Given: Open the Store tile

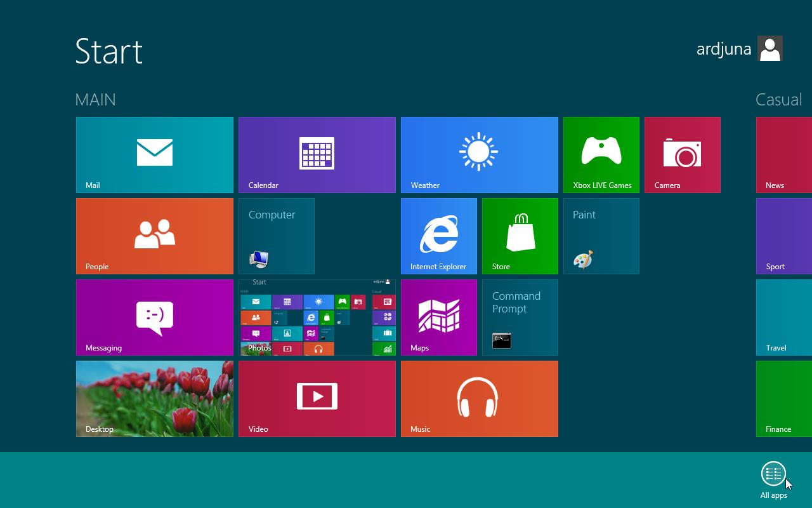Looking at the screenshot, I should 520,236.
